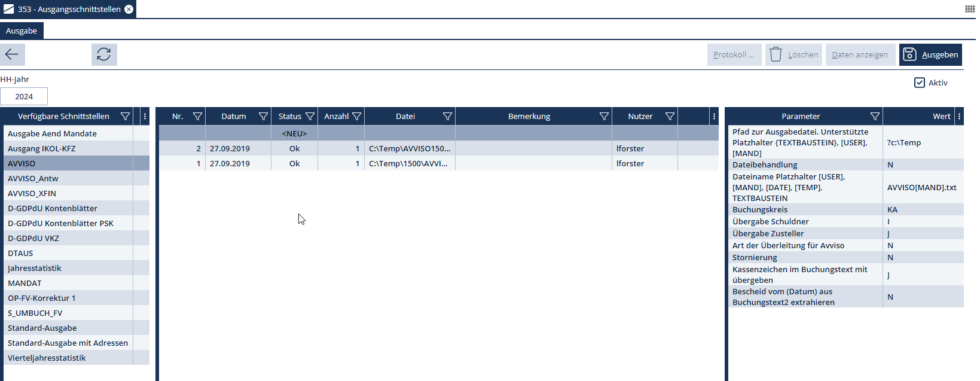
Task: Click the back arrow icon
Action: point(12,54)
